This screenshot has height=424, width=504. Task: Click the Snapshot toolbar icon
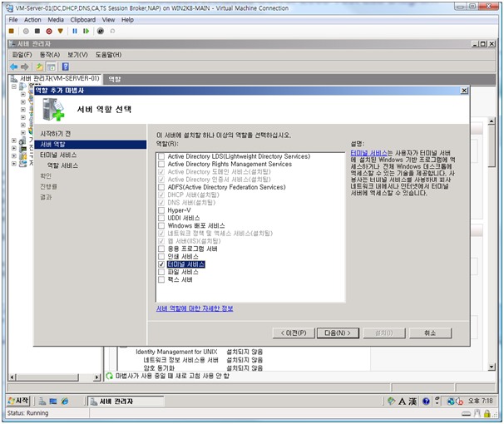(101, 31)
